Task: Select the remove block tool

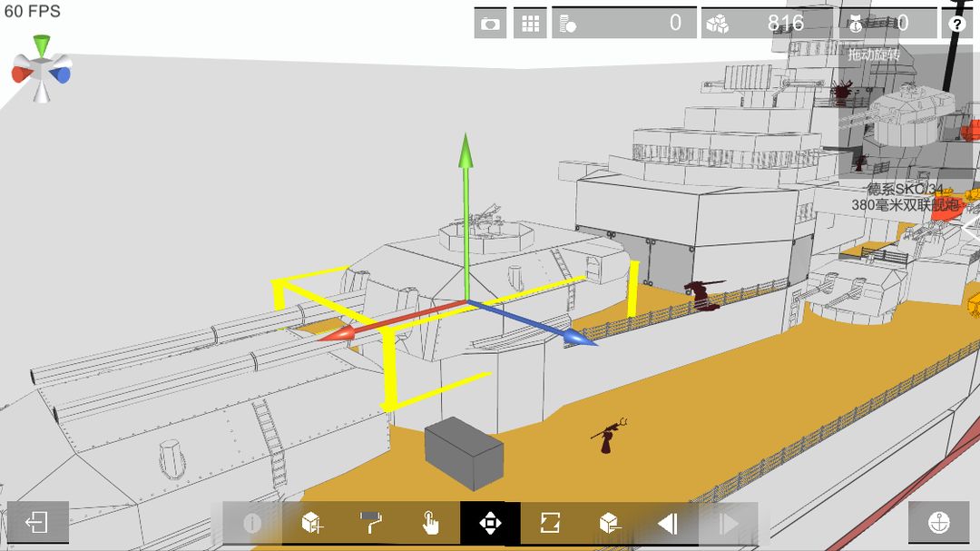Action: [x=609, y=523]
